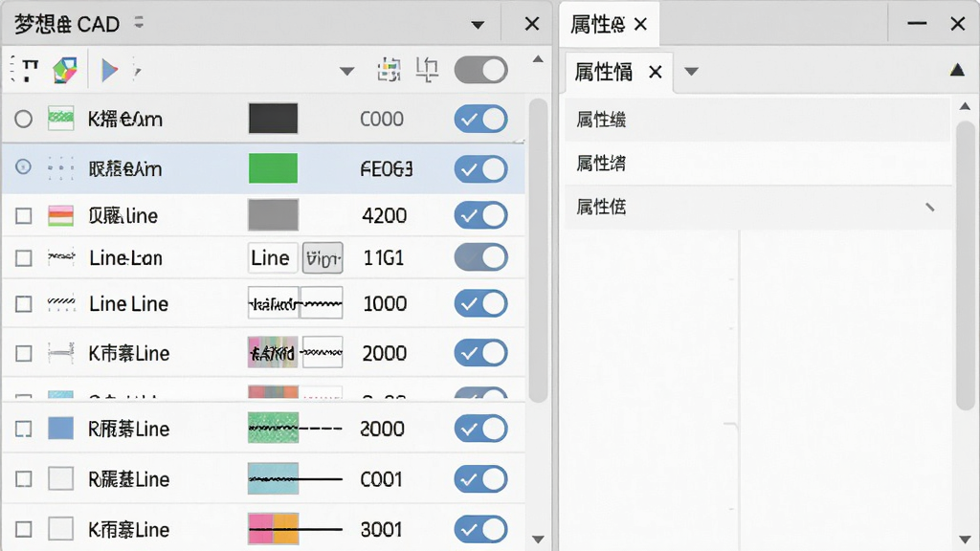The width and height of the screenshot is (980, 551).
Task: Click the colored dashed-box icon left of the toolbar toggle
Action: coord(389,69)
